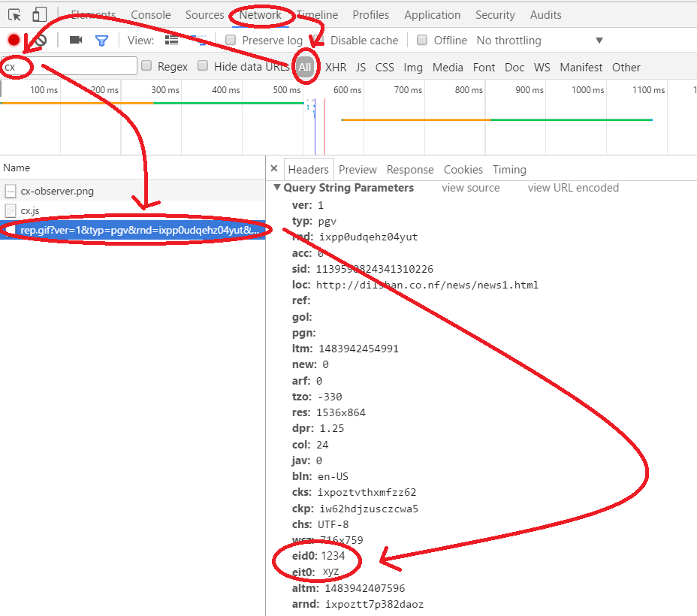Switch to the Response tab
The width and height of the screenshot is (697, 616).
[410, 169]
